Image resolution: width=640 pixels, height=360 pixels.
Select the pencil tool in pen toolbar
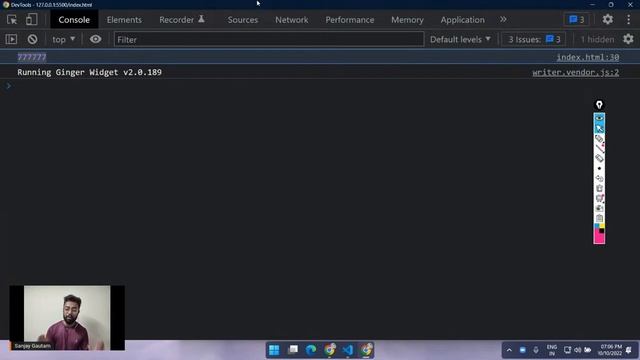[x=599, y=139]
